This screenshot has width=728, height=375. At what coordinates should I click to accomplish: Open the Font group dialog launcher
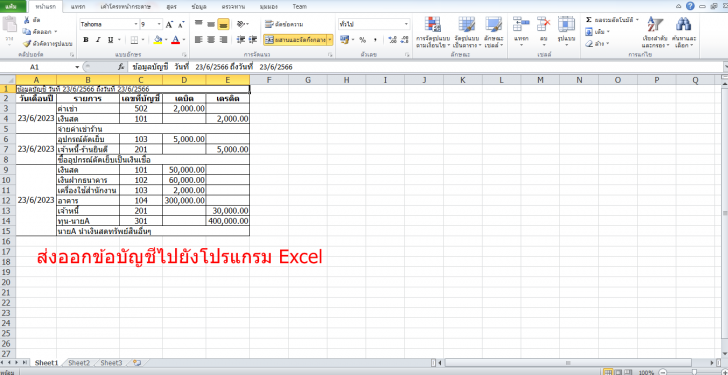tap(184, 55)
